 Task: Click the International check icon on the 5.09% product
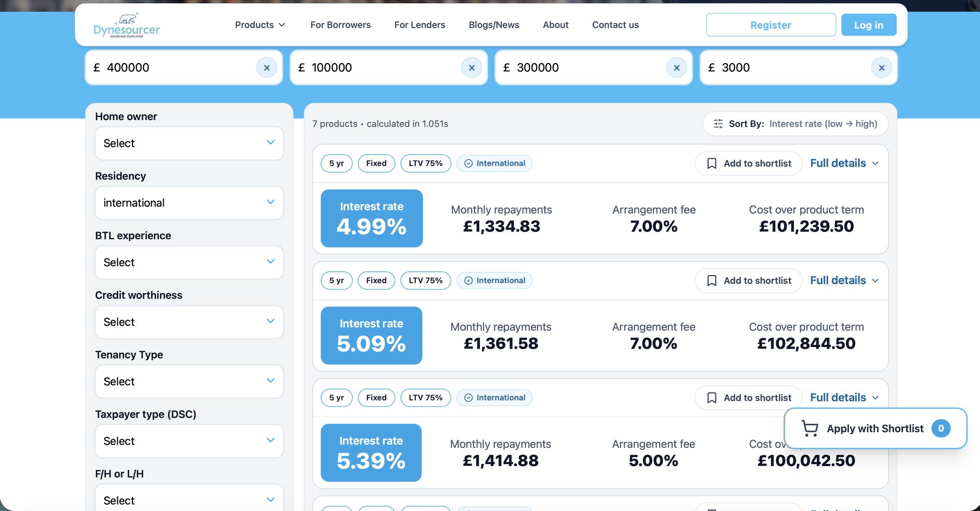[x=468, y=281]
